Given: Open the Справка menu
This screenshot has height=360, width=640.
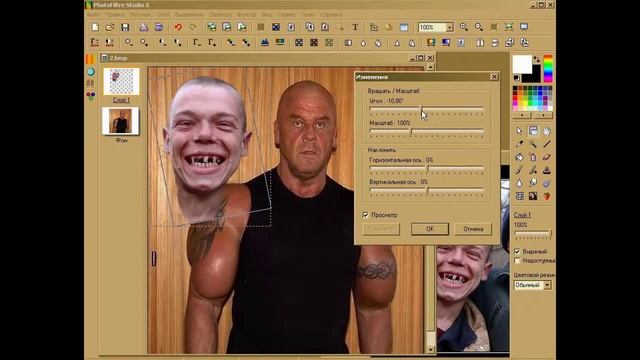Looking at the screenshot, I should (x=331, y=14).
